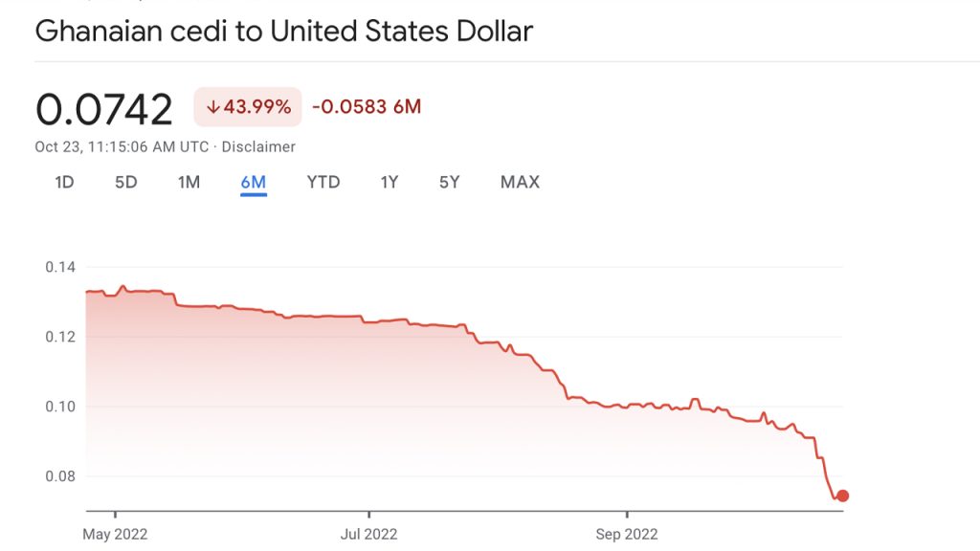Click the Jul 2022 axis label
Image resolution: width=980 pixels, height=551 pixels.
pyautogui.click(x=370, y=534)
